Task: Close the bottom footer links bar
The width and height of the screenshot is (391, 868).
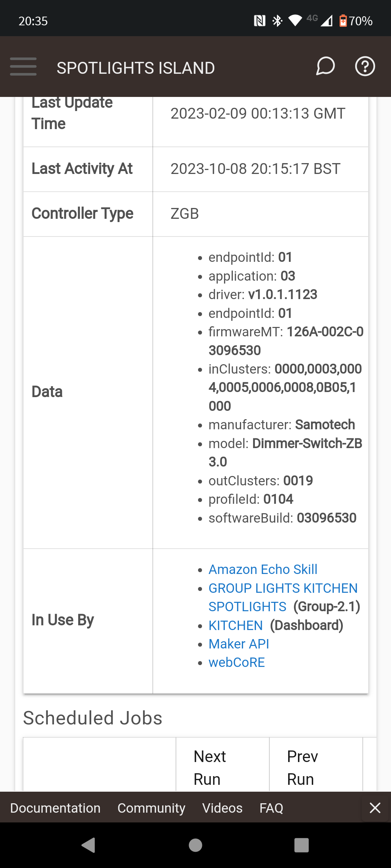Action: tap(375, 808)
